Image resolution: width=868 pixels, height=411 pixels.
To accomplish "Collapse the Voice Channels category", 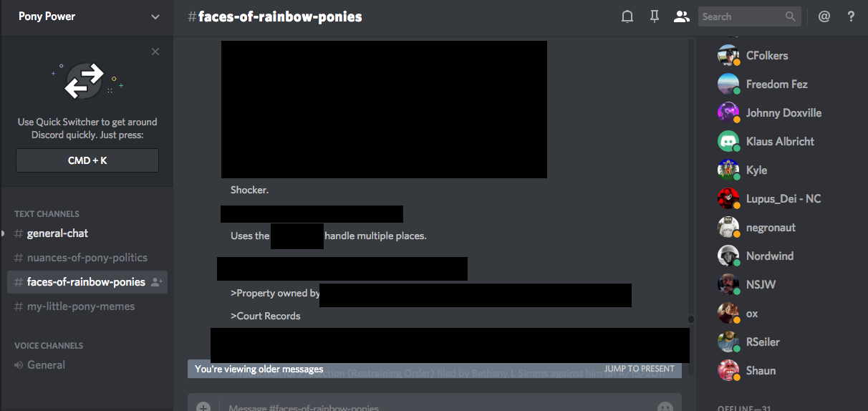I will [x=49, y=345].
